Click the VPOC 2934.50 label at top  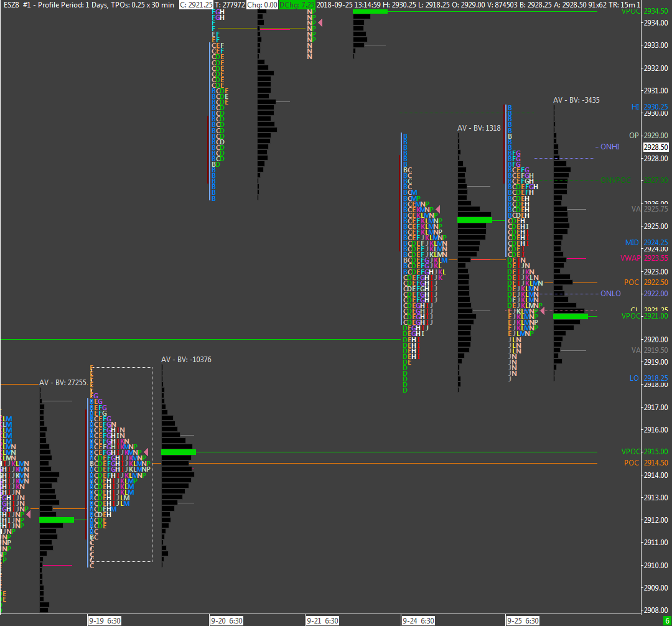point(645,11)
